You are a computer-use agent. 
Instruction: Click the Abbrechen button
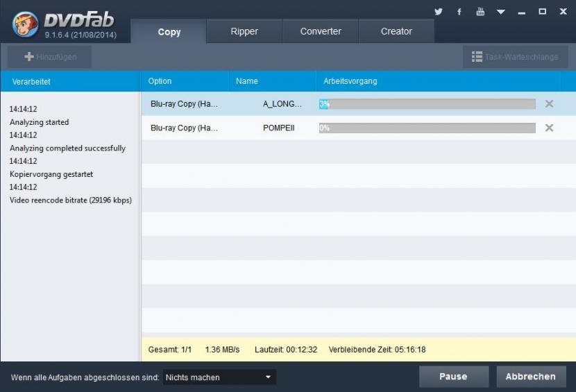click(531, 377)
